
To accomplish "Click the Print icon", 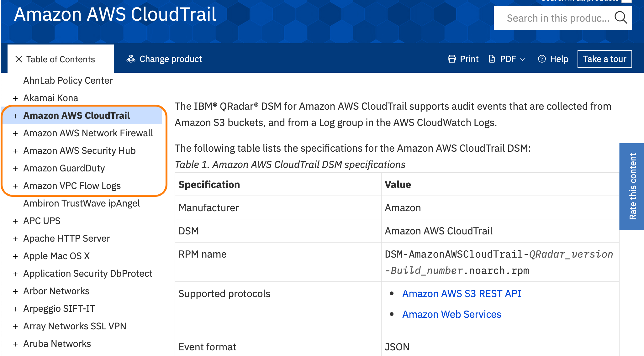I will 451,59.
